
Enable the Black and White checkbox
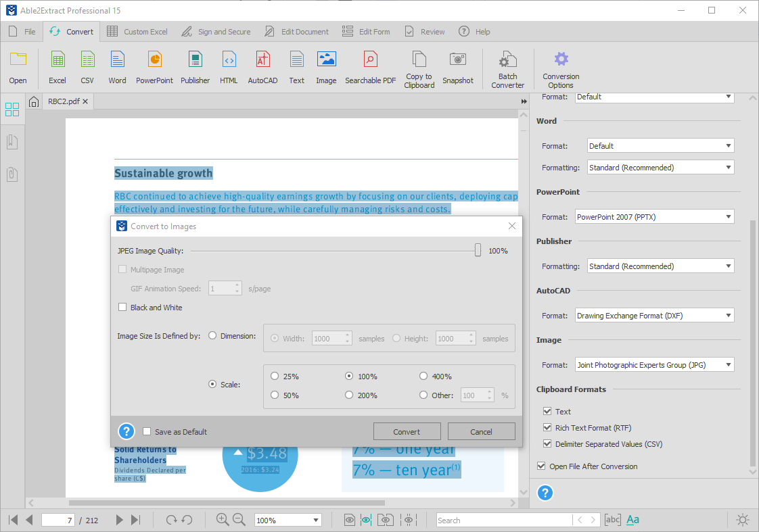click(x=122, y=307)
